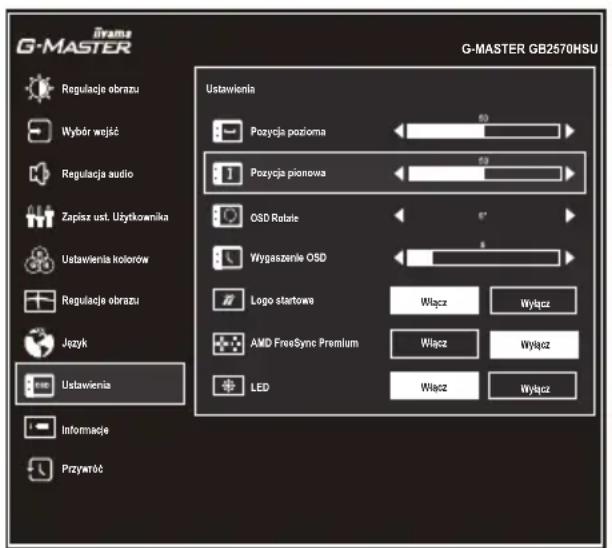Click the sliders icon for Zapisz ust. Użytkownika
Screen dimensions: 612x548
coord(39,216)
